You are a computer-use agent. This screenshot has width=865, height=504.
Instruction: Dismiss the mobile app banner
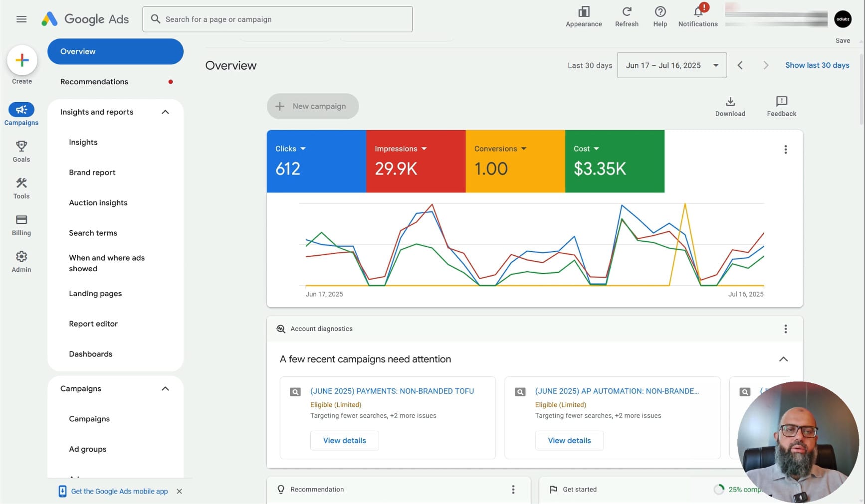[180, 491]
